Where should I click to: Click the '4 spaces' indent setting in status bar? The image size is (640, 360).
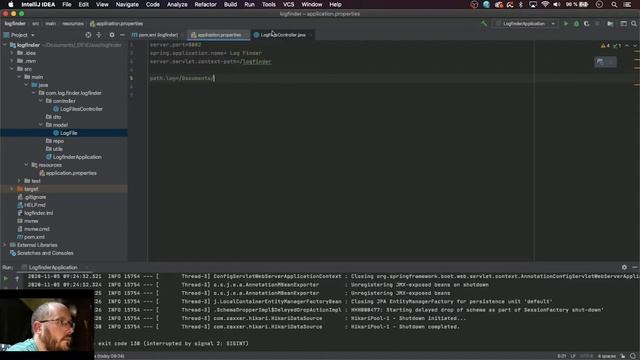pyautogui.click(x=607, y=356)
